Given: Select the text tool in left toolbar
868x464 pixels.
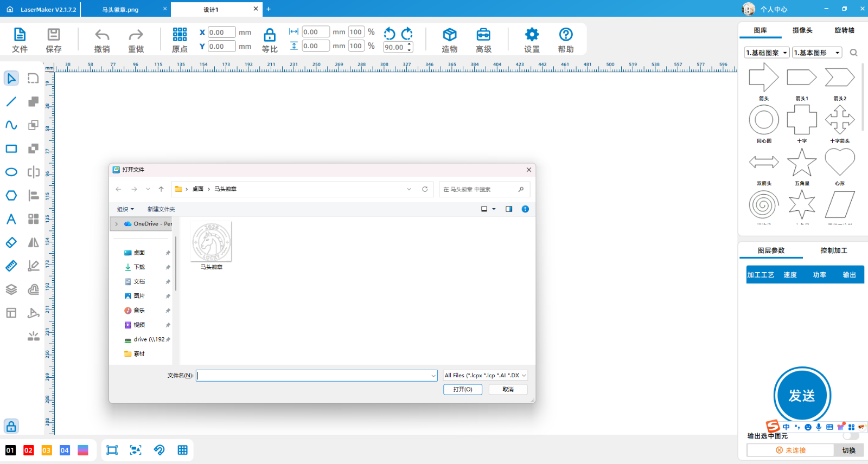Looking at the screenshot, I should click(x=11, y=219).
